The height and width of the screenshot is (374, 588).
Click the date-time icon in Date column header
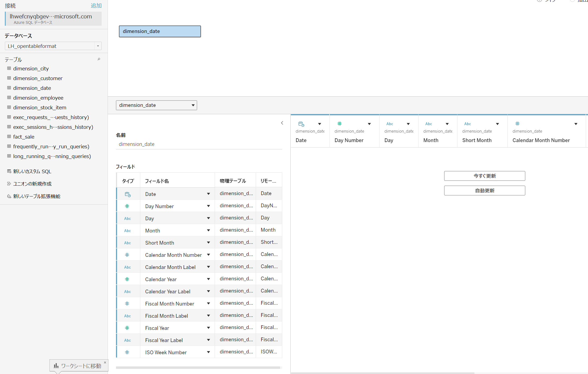click(301, 124)
